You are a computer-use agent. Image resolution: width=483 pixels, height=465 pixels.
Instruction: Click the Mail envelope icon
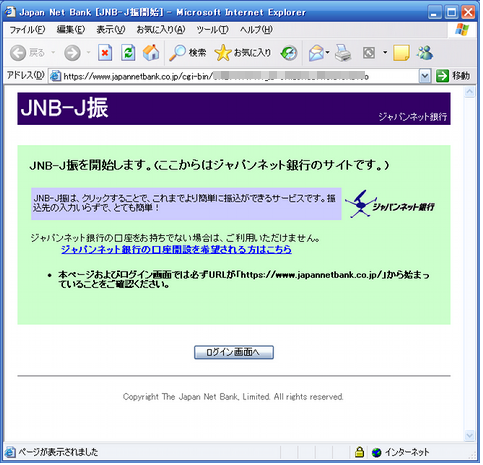(x=316, y=53)
